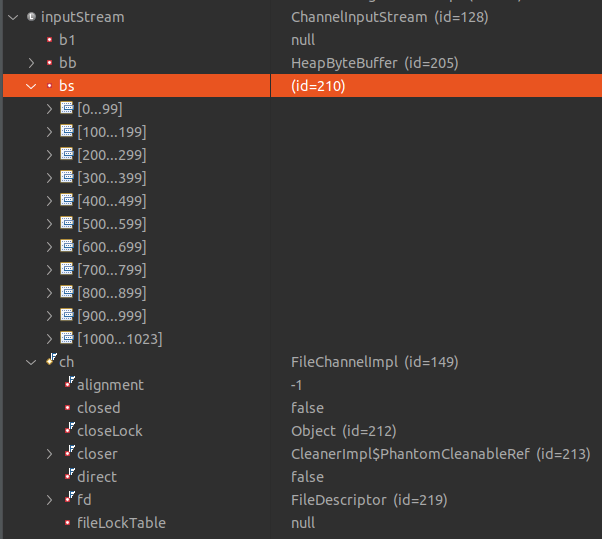
Task: Click the [800...899] partition icon
Action: (x=67, y=292)
